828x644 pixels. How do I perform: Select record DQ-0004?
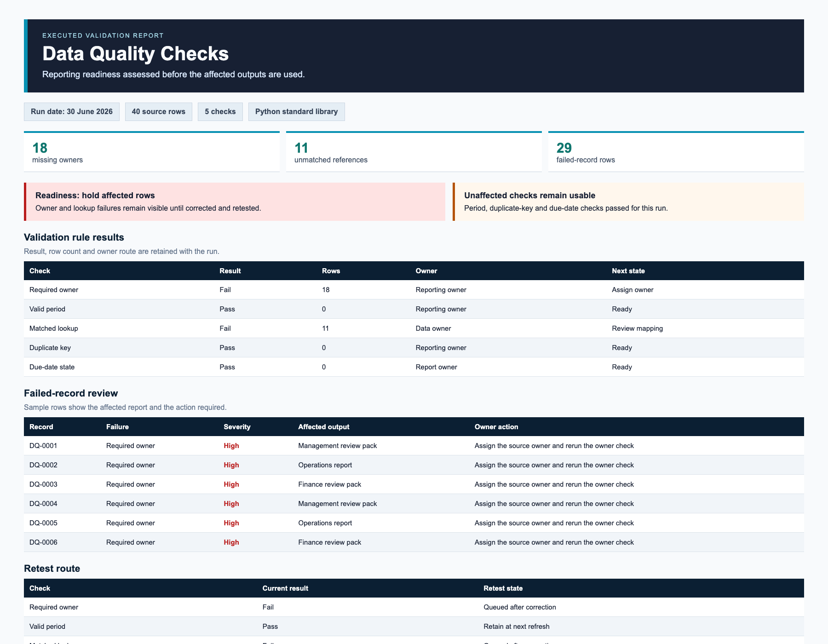coord(43,504)
